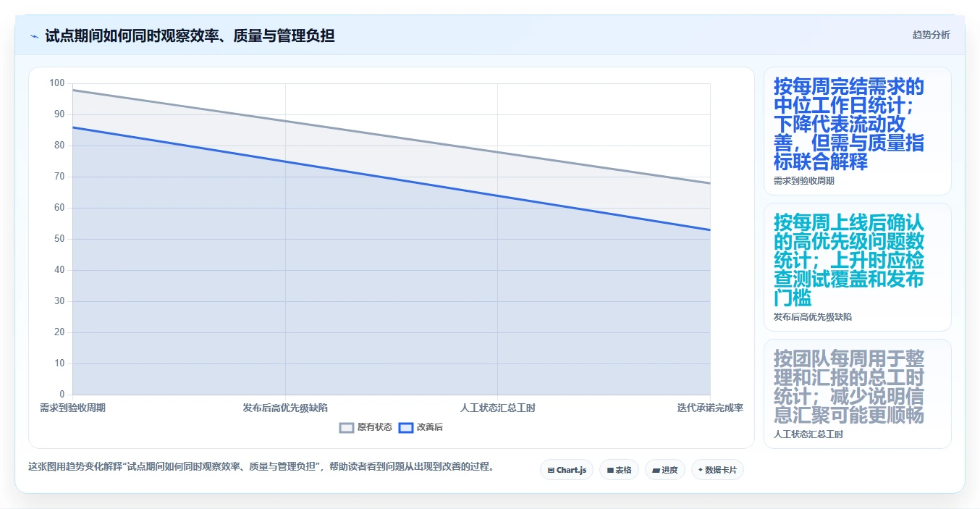This screenshot has height=509, width=980.
Task: Click the icon inside 表格 tag
Action: coord(610,471)
